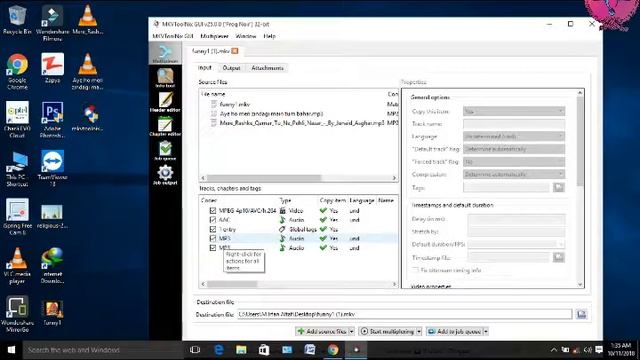Open the Store icon on the taskbar
The width and height of the screenshot is (640, 360).
pyautogui.click(x=264, y=350)
